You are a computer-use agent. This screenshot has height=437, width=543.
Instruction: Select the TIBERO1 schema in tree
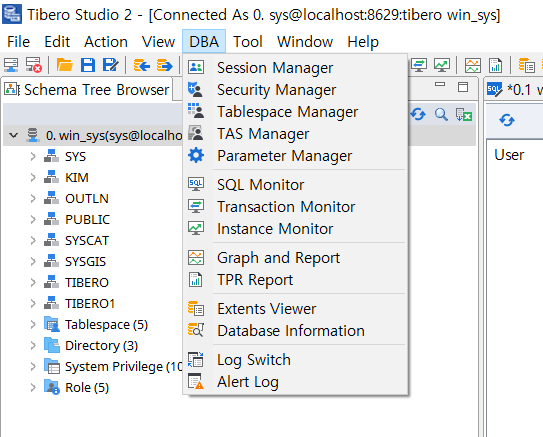click(x=90, y=304)
